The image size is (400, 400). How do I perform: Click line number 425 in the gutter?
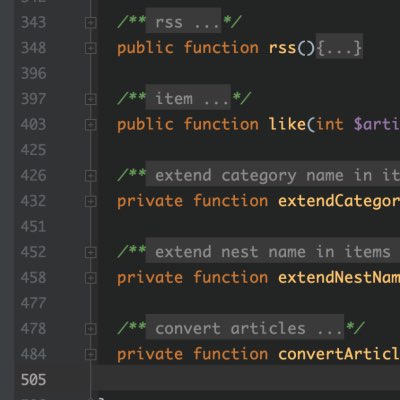coord(33,150)
